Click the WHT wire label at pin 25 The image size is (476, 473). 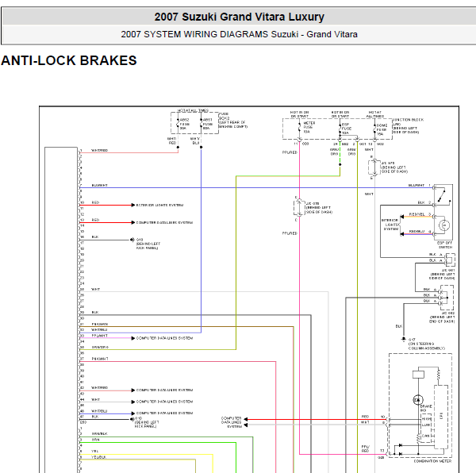click(x=95, y=290)
